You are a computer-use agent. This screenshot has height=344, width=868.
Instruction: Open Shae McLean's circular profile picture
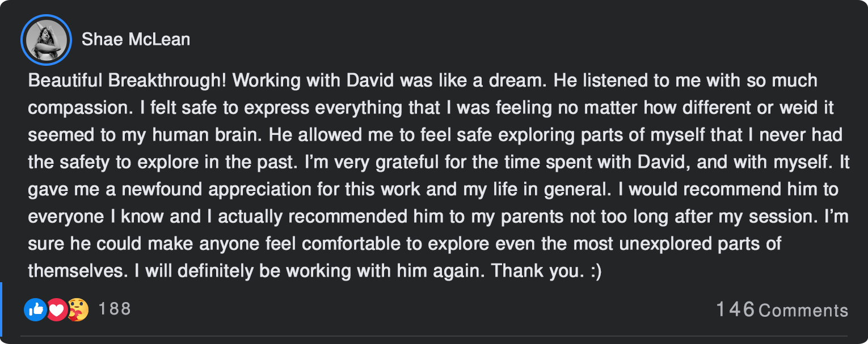(x=45, y=40)
